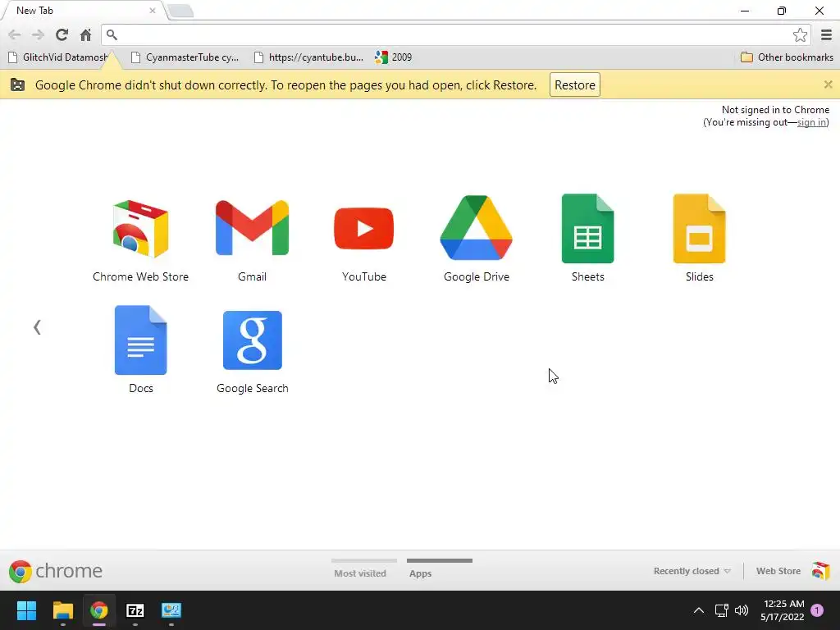Open the GlitchVid Datamosh bookmark

pos(58,57)
